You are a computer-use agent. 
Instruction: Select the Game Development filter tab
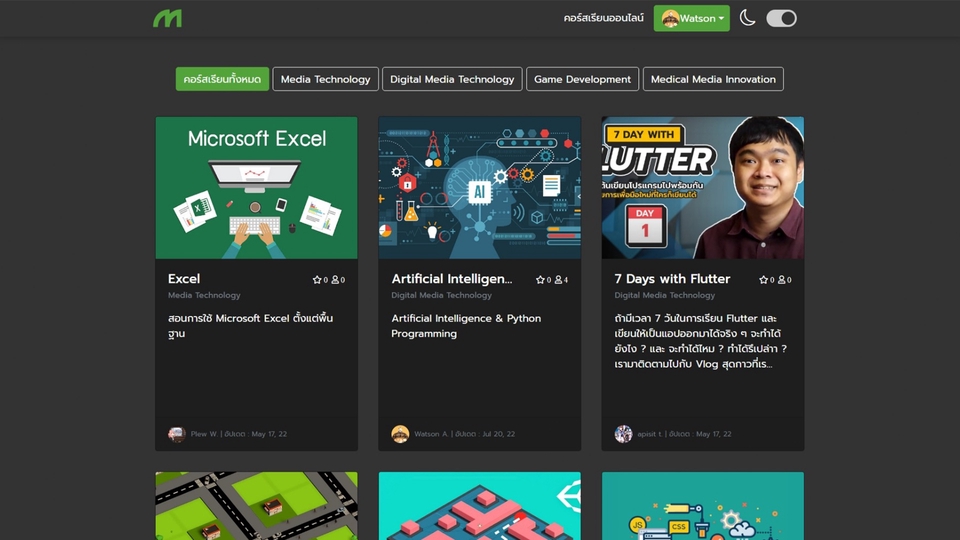[582, 79]
